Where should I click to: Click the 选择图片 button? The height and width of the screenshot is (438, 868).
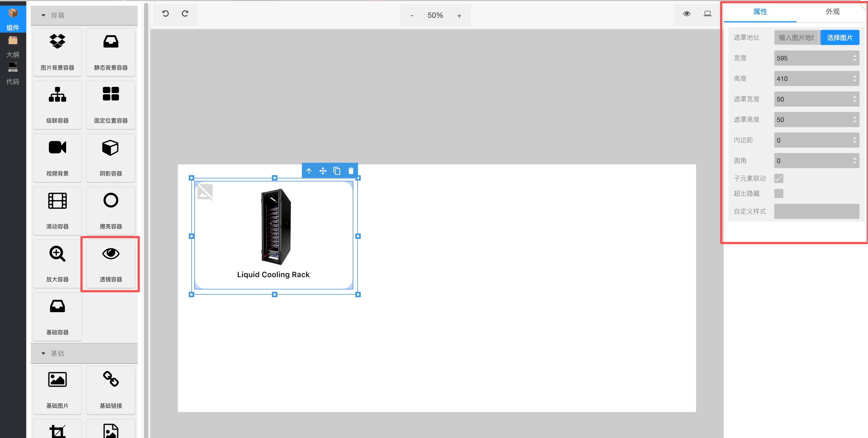tap(840, 38)
